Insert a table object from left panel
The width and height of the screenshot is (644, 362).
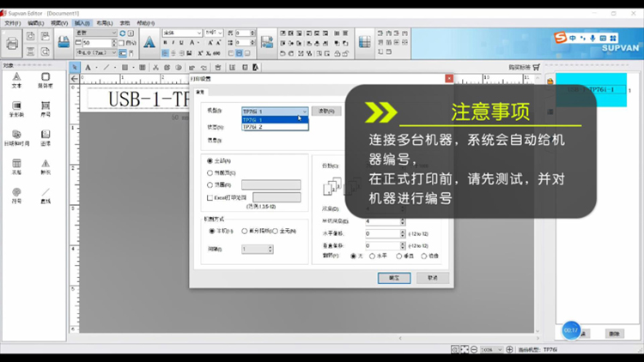[x=16, y=165]
